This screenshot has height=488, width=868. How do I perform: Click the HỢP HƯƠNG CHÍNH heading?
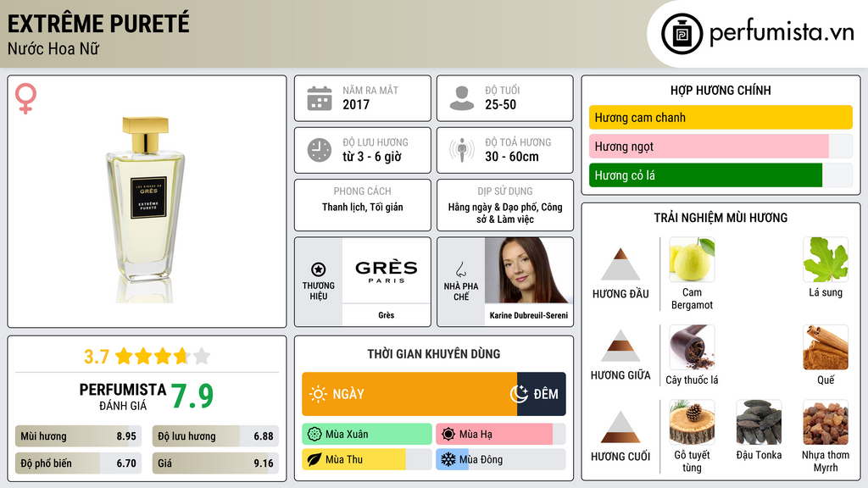coord(721,90)
